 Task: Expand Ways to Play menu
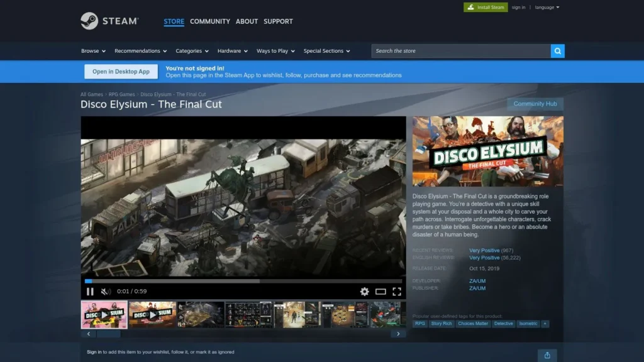pyautogui.click(x=275, y=51)
